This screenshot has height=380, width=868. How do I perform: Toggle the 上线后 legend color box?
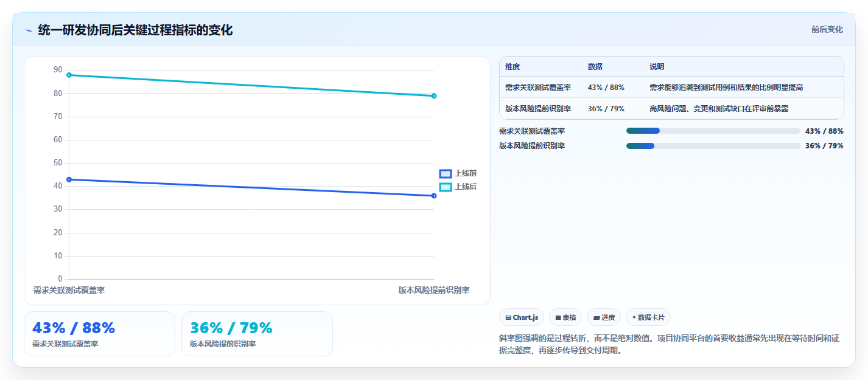point(445,187)
